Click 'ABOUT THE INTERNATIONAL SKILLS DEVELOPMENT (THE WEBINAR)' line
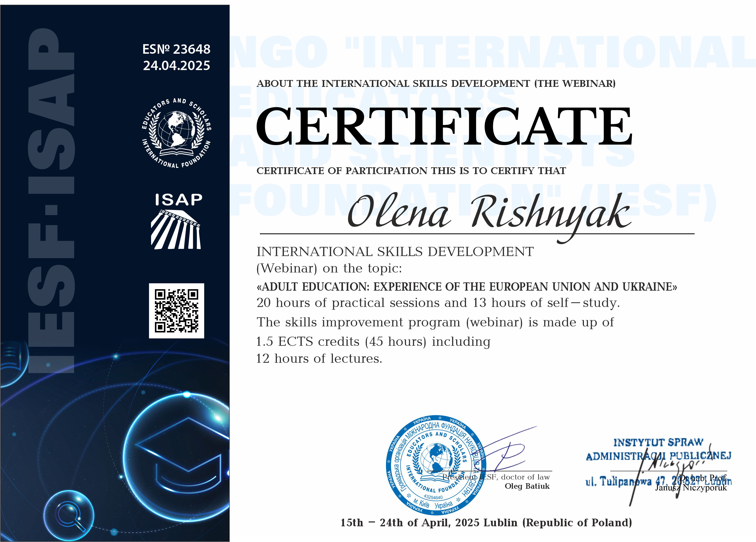Screen dimensions: 756x542 coord(436,83)
